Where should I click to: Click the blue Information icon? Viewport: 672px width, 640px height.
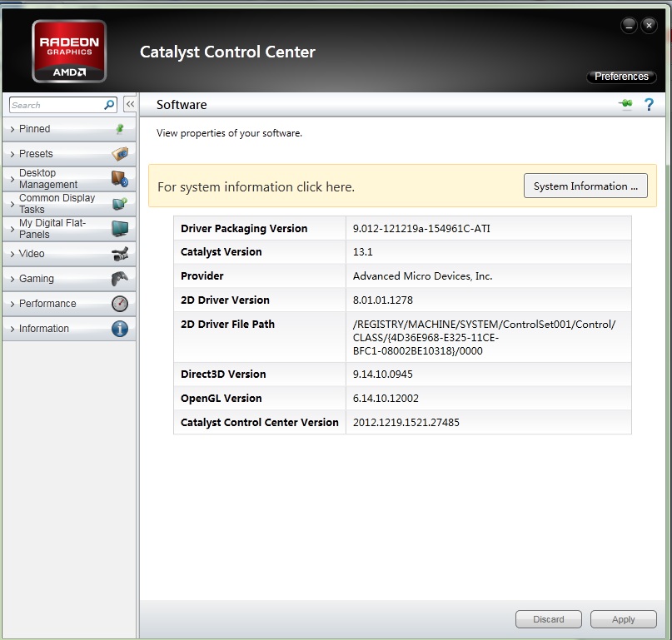click(x=120, y=329)
